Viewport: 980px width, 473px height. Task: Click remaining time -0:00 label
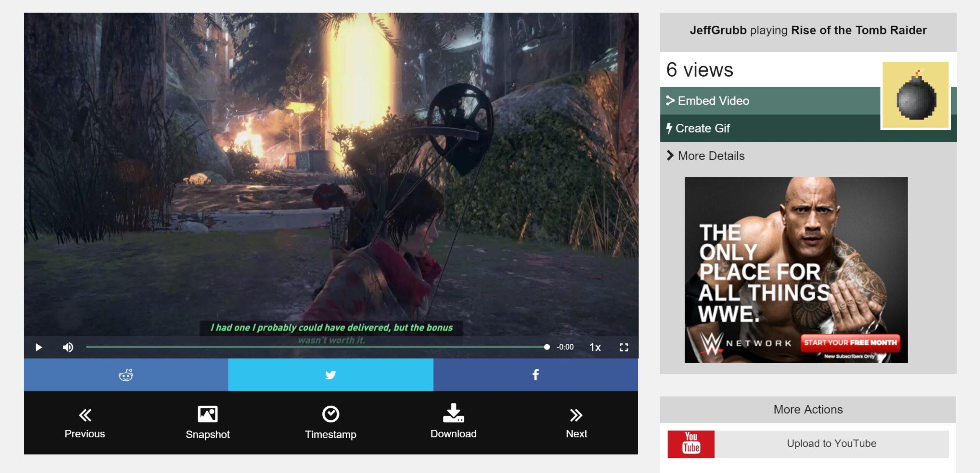tap(565, 347)
